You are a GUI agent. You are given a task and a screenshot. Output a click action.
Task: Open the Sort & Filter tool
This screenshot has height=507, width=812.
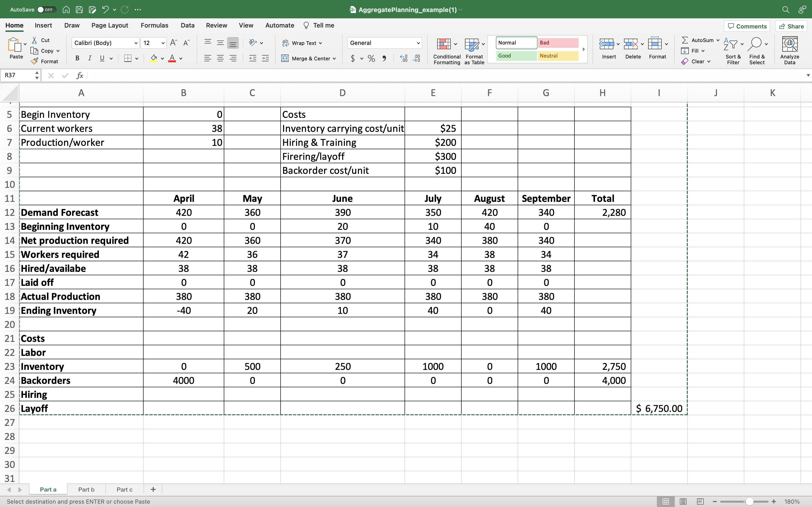tap(733, 50)
